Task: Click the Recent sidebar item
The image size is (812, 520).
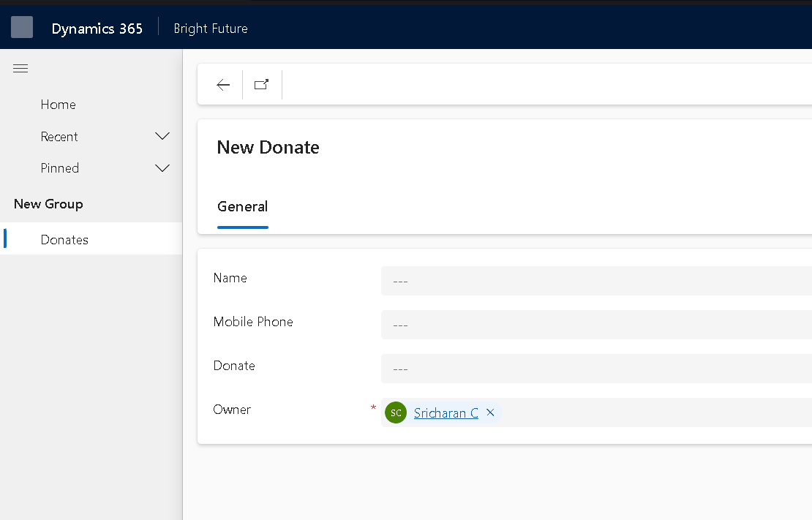Action: (60, 137)
